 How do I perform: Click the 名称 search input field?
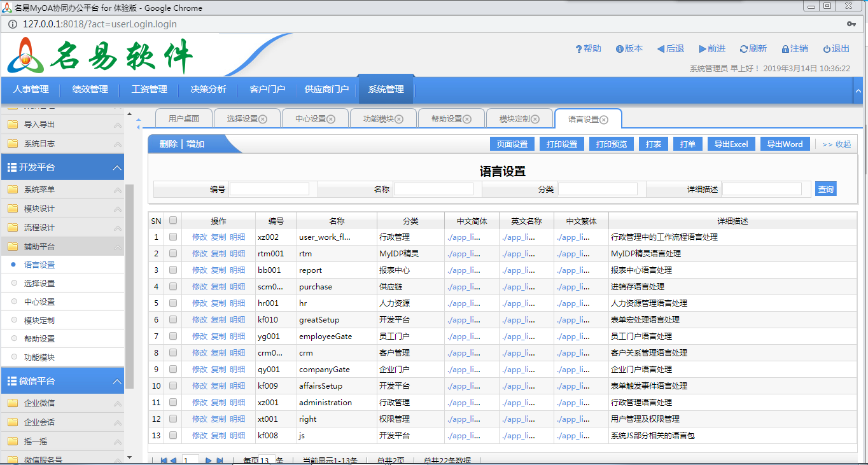433,189
